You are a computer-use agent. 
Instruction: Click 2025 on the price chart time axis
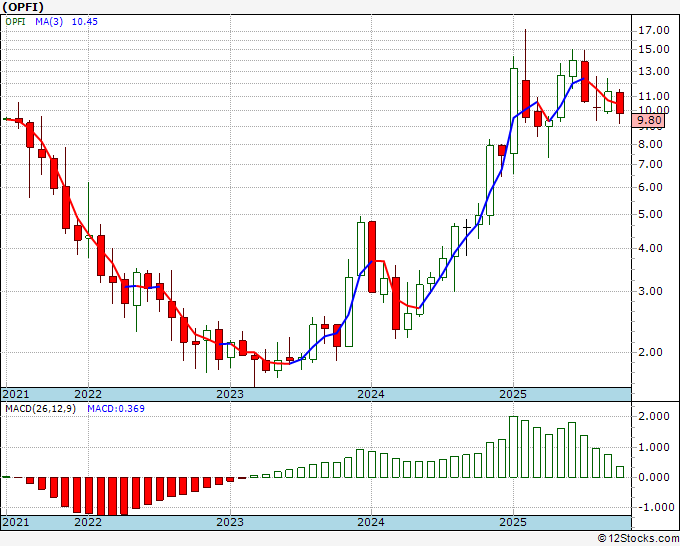click(513, 394)
